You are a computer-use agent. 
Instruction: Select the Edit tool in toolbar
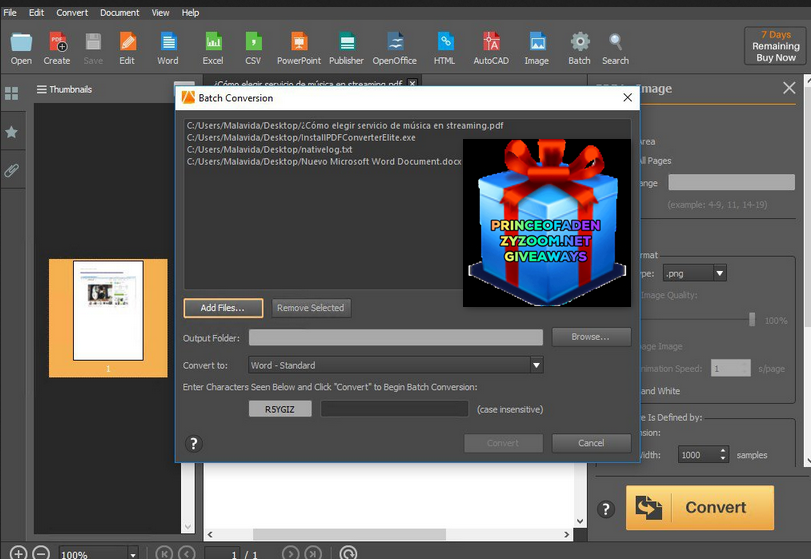pos(127,49)
